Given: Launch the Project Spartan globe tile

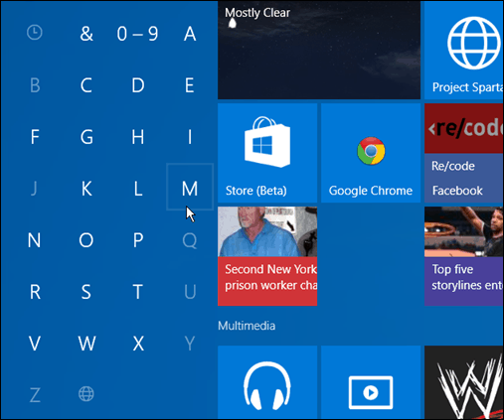Looking at the screenshot, I should click(x=464, y=50).
